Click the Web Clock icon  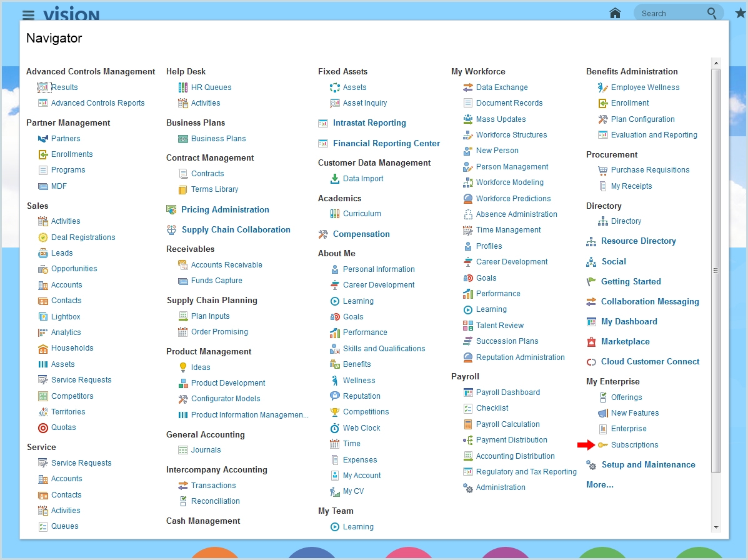pyautogui.click(x=335, y=428)
